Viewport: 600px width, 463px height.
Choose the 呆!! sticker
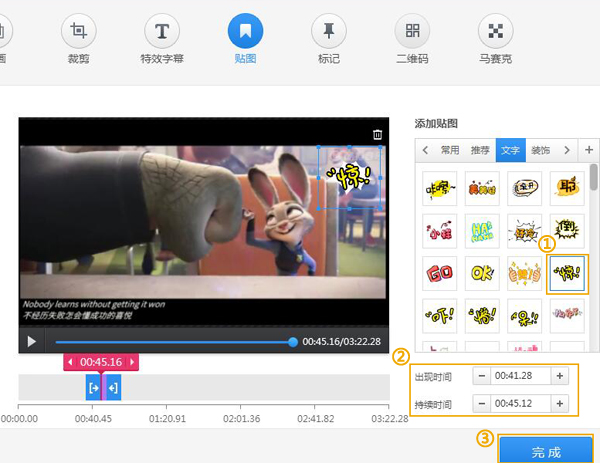click(525, 316)
